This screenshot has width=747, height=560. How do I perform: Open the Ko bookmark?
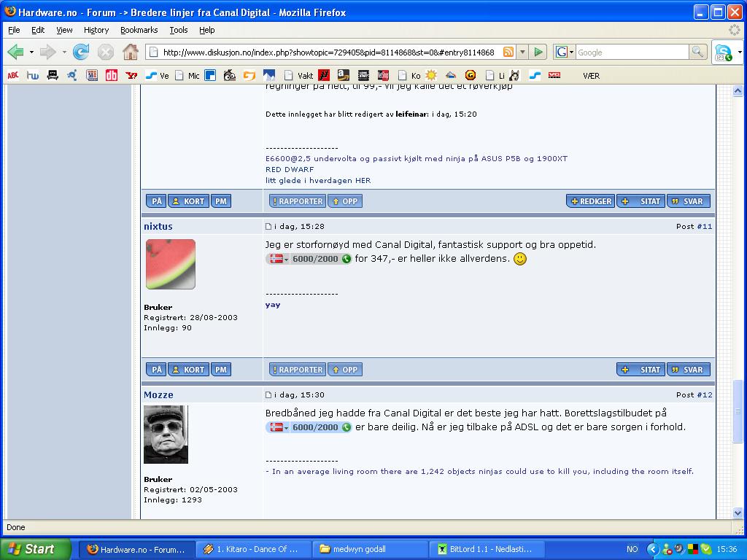tap(410, 76)
